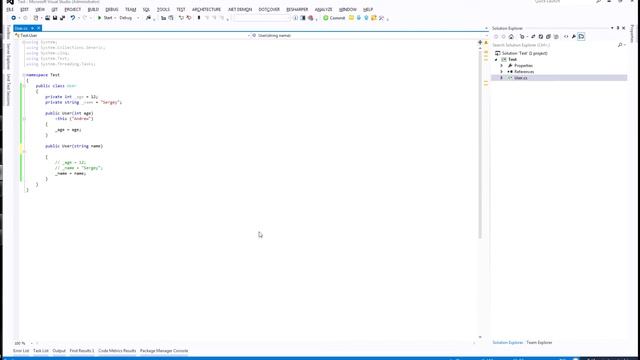Open Solution Explorer window options dropdown arrow
The height and width of the screenshot is (360, 640).
(x=612, y=28)
